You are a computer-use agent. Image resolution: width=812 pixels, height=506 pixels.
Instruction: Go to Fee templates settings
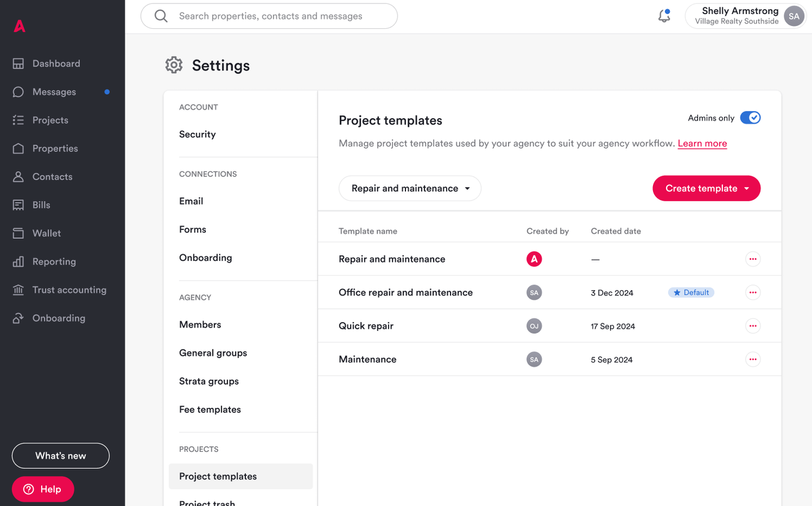[x=210, y=410]
